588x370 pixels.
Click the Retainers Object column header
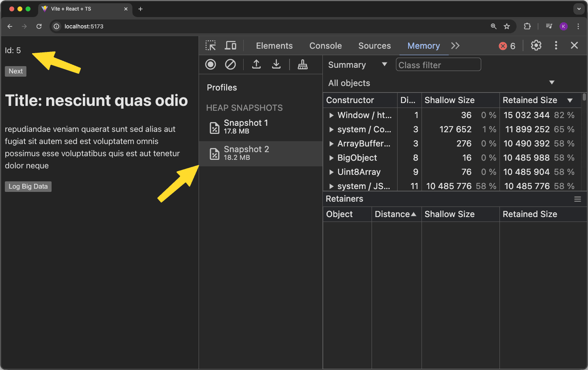(x=347, y=214)
